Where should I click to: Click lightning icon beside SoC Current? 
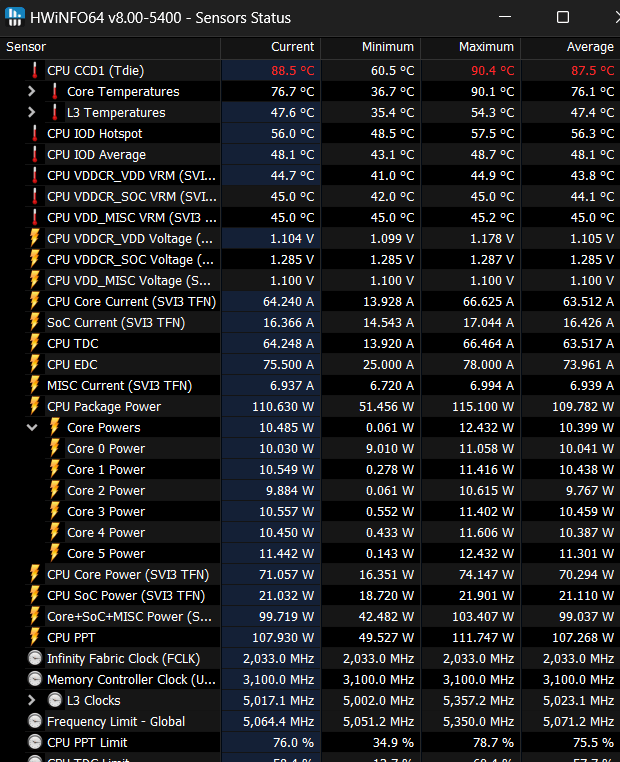click(x=34, y=322)
